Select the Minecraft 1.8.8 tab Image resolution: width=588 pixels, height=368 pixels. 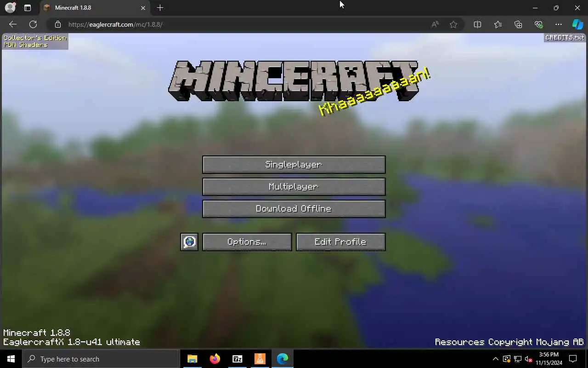tap(94, 8)
